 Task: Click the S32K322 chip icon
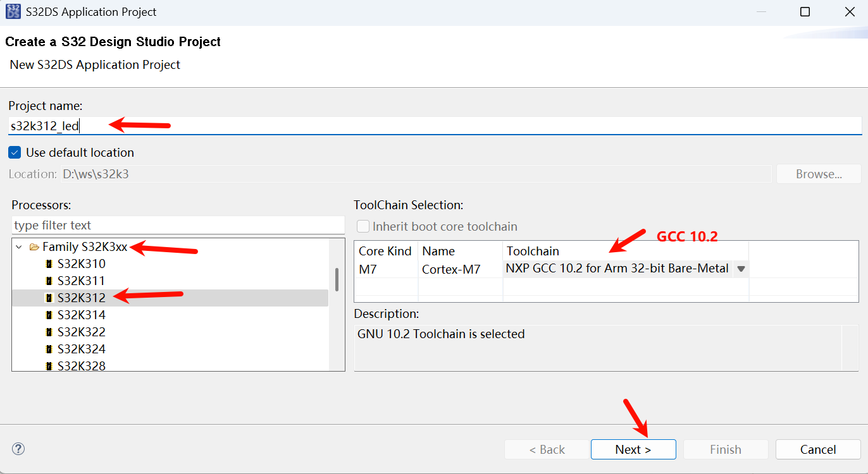[x=49, y=332]
